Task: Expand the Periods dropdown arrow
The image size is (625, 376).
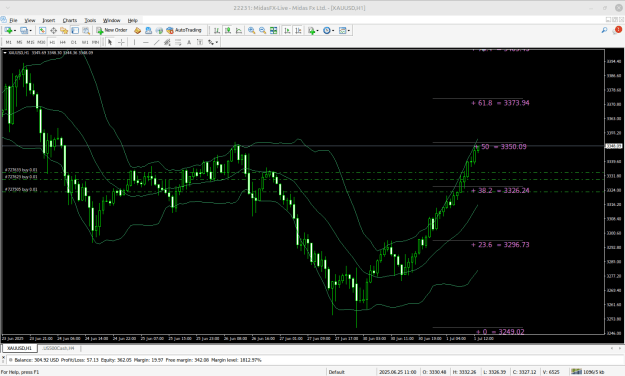Action: (333, 30)
